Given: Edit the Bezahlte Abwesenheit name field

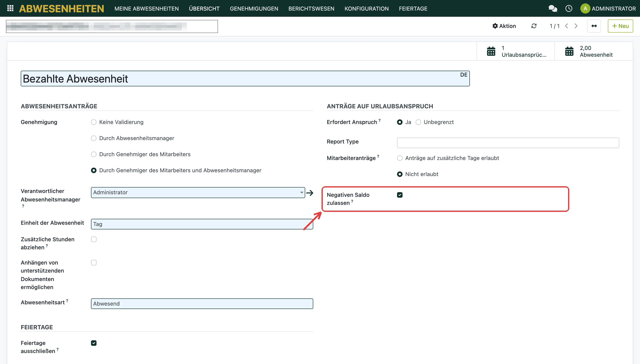Looking at the screenshot, I should [245, 79].
